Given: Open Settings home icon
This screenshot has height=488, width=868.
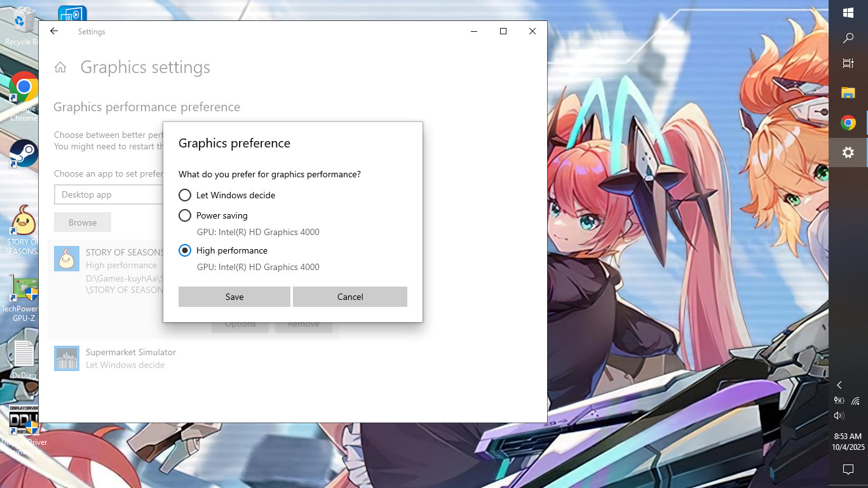Looking at the screenshot, I should point(60,67).
